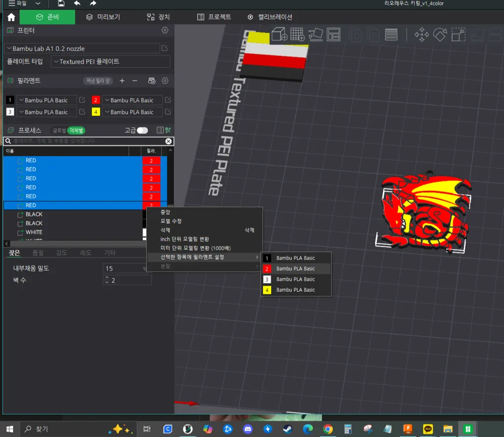Click the save project icon
Image resolution: width=504 pixels, height=437 pixels.
click(x=61, y=3)
